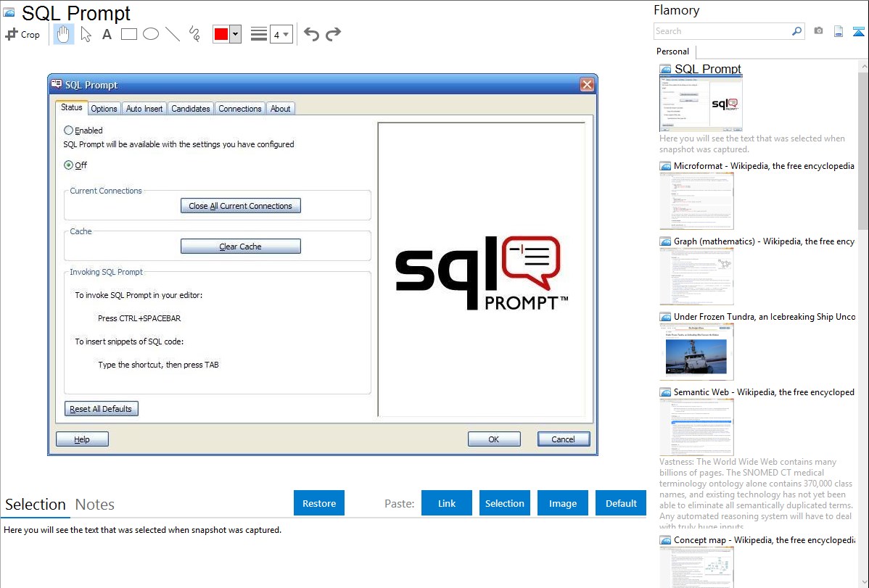Click the blue icon at far right of search bar
This screenshot has height=588, width=869.
click(858, 31)
